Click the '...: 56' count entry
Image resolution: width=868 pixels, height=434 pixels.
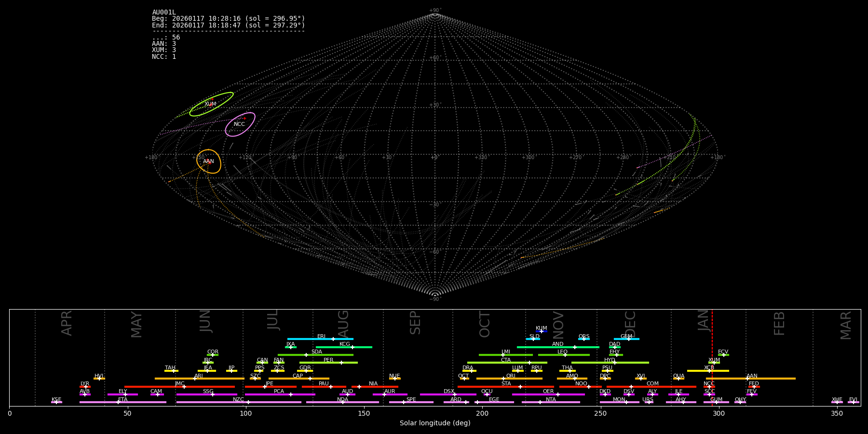(166, 38)
